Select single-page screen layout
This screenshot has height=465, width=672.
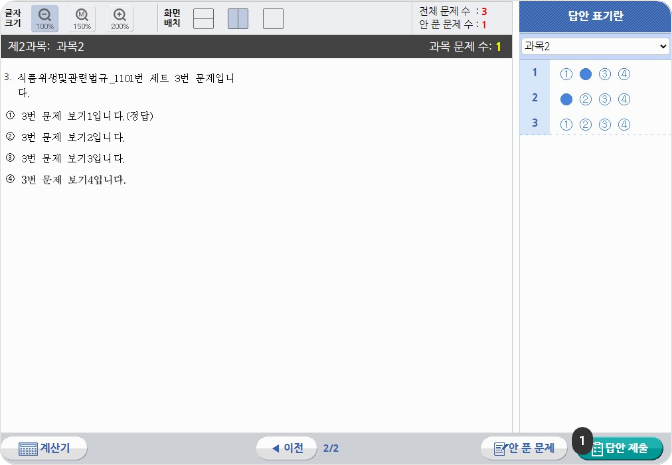273,18
